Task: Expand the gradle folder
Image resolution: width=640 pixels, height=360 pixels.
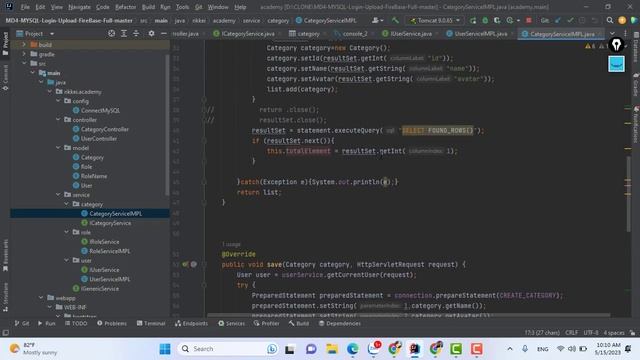Action: pos(24,54)
